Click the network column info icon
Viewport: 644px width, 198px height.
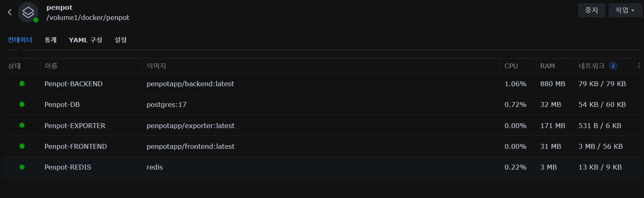tap(613, 66)
